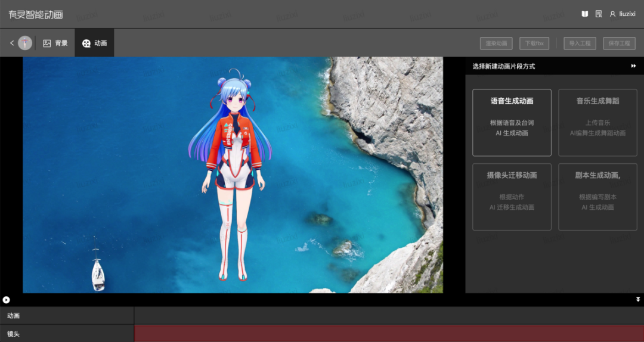The height and width of the screenshot is (342, 644).
Task: Open the character avatar thumbnail
Action: tap(25, 43)
